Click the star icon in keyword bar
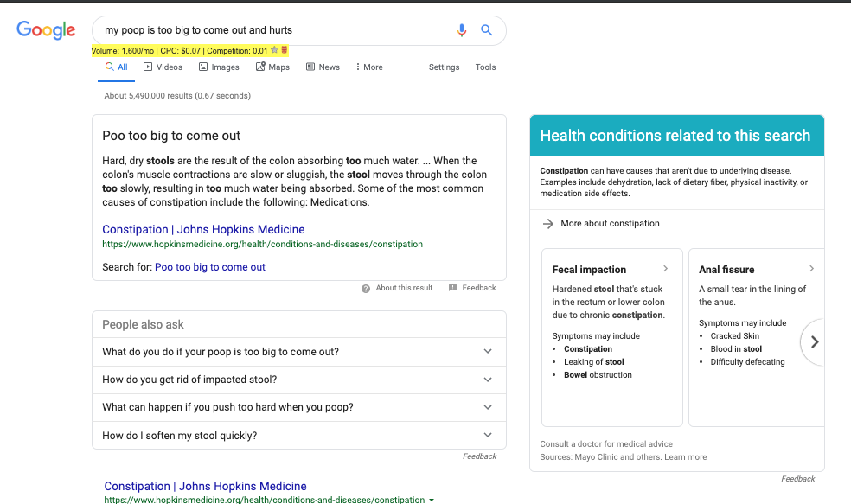This screenshot has height=504, width=851. tap(274, 51)
